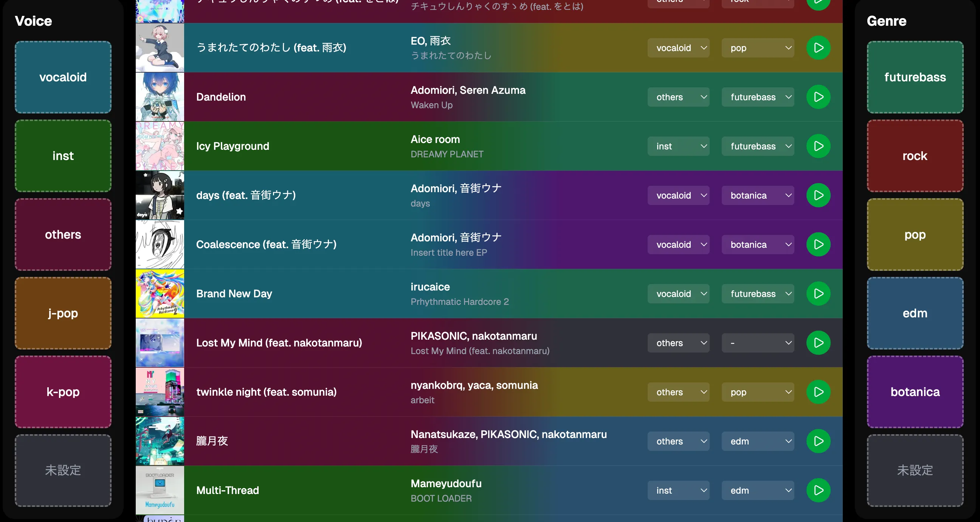Play 朧月夜 by Nanatsukaze

[818, 441]
